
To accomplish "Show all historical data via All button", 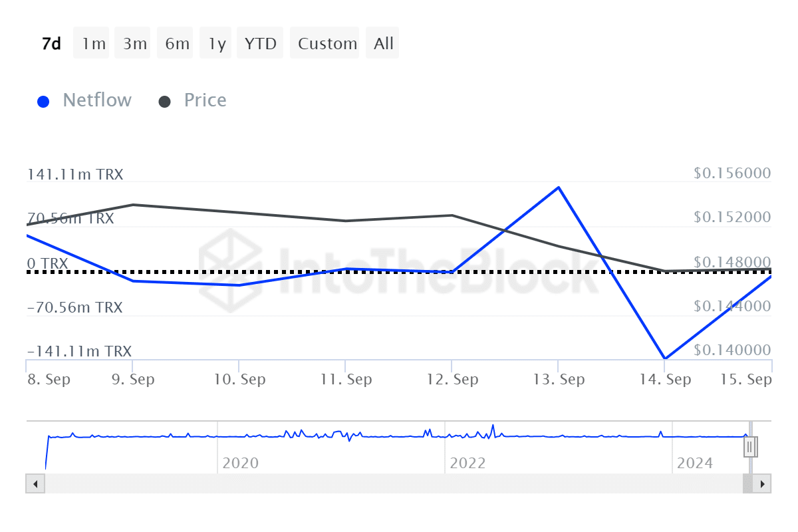I will [382, 43].
